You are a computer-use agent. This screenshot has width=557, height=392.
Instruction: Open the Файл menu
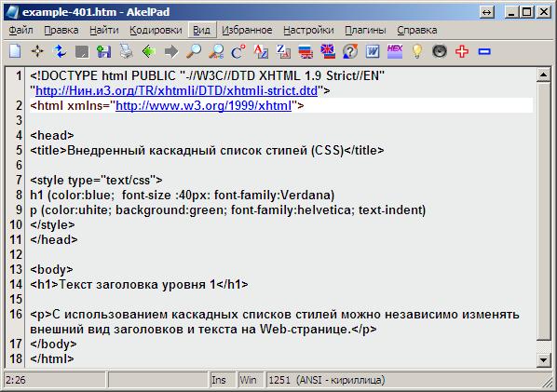21,30
